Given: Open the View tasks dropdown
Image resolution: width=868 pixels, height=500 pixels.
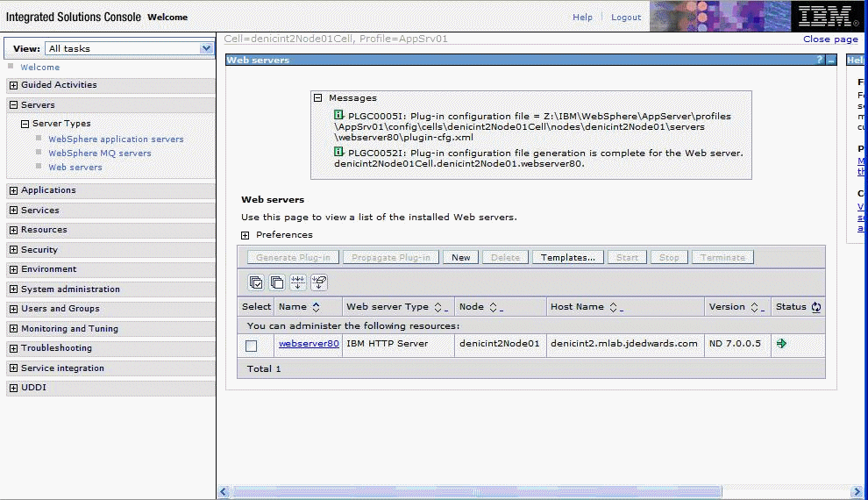Looking at the screenshot, I should tap(207, 48).
